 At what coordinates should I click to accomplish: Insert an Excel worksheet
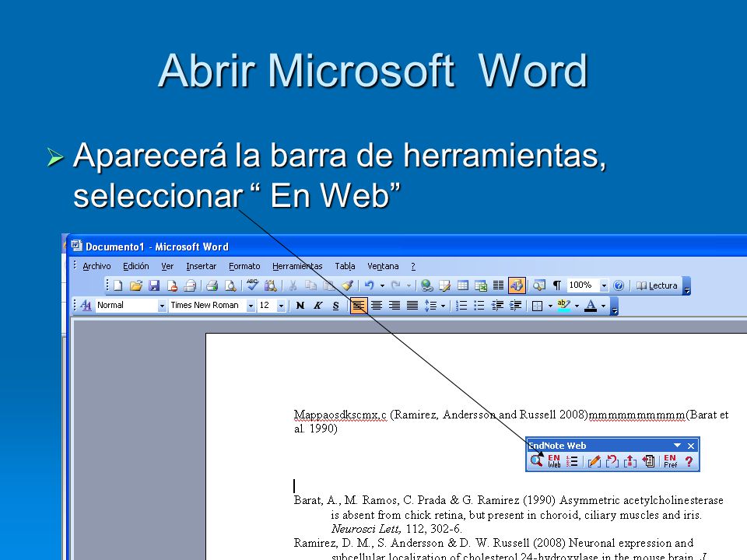click(481, 285)
